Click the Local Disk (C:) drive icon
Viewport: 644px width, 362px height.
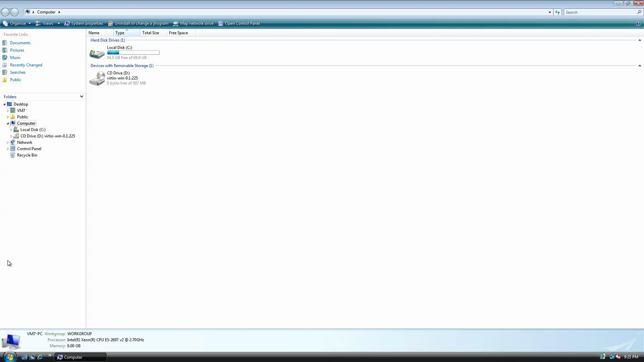tap(97, 54)
